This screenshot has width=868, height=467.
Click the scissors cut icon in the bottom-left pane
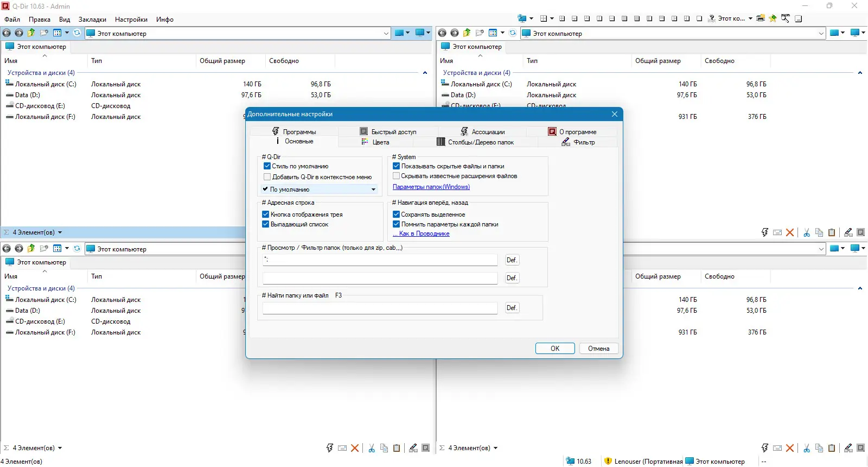pos(372,448)
